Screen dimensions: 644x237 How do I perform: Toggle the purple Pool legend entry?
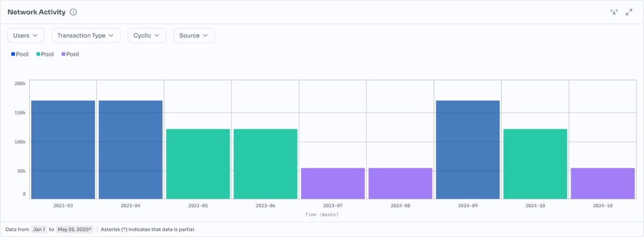pos(70,54)
